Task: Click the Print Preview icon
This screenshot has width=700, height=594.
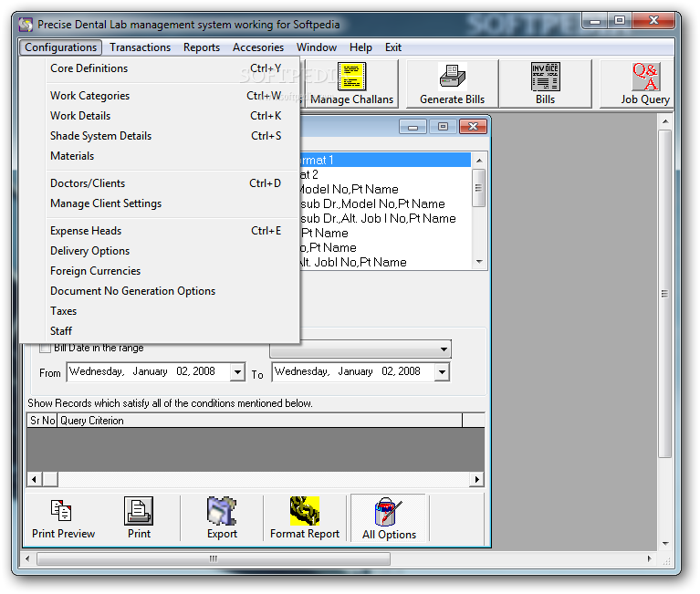Action: (61, 510)
